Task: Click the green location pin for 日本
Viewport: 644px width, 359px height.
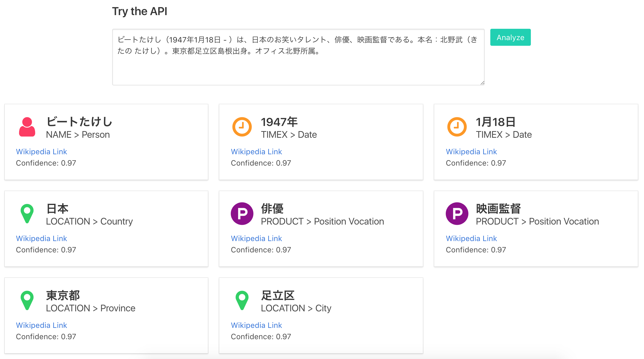Action: 27,213
